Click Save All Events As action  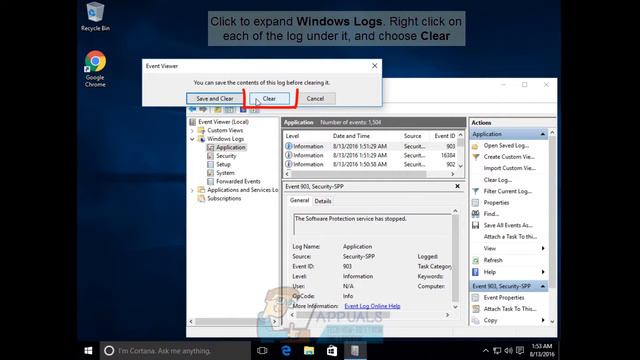coord(508,225)
